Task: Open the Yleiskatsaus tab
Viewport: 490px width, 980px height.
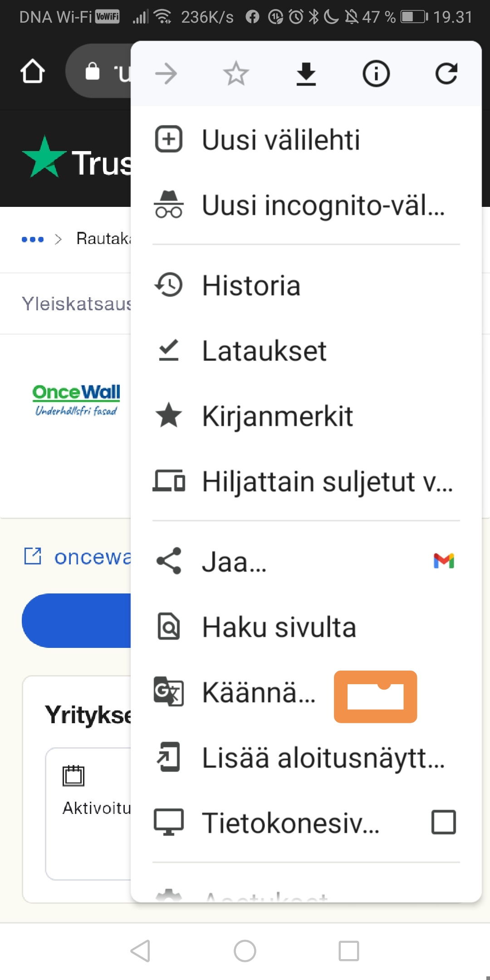Action: coord(76,304)
